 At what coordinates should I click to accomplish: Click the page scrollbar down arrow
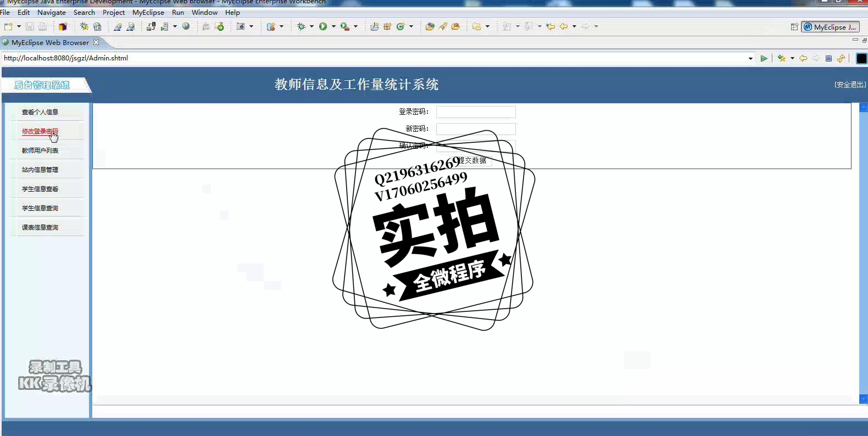pos(864,400)
